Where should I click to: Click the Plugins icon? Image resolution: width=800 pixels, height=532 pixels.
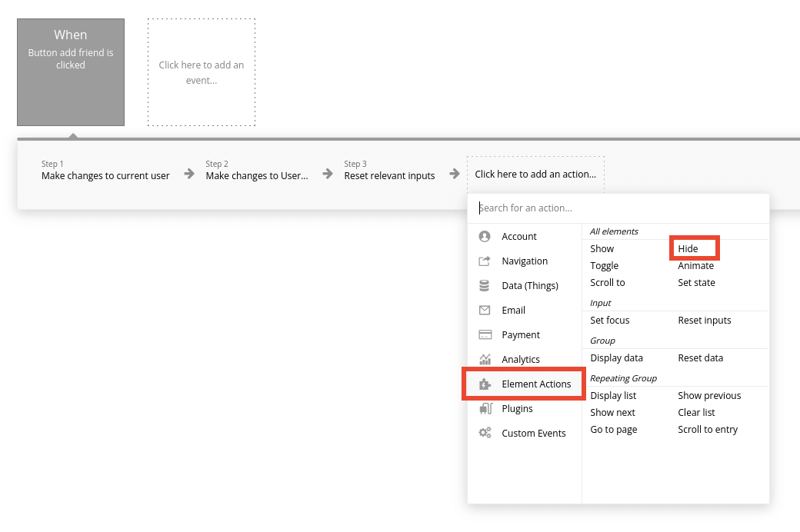click(x=485, y=408)
